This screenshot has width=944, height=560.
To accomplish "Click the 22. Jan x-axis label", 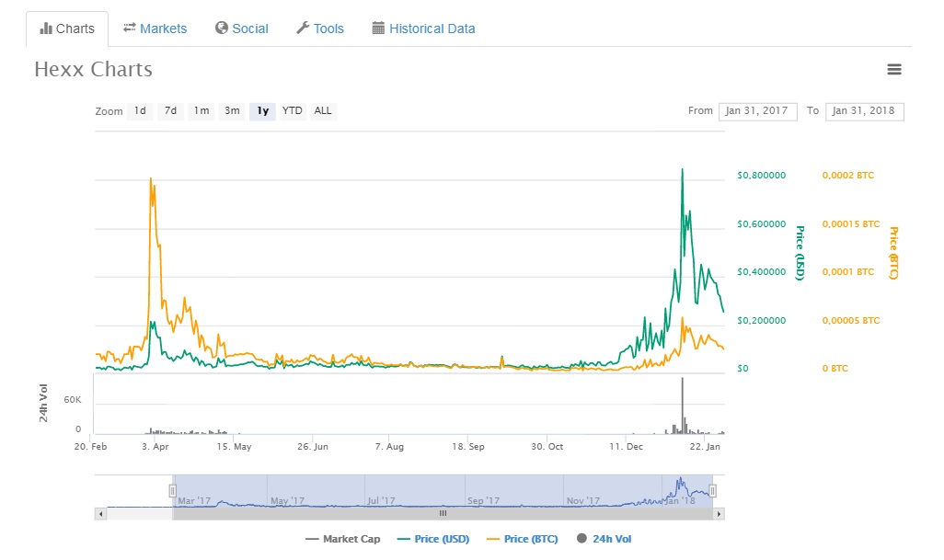I will click(x=705, y=446).
